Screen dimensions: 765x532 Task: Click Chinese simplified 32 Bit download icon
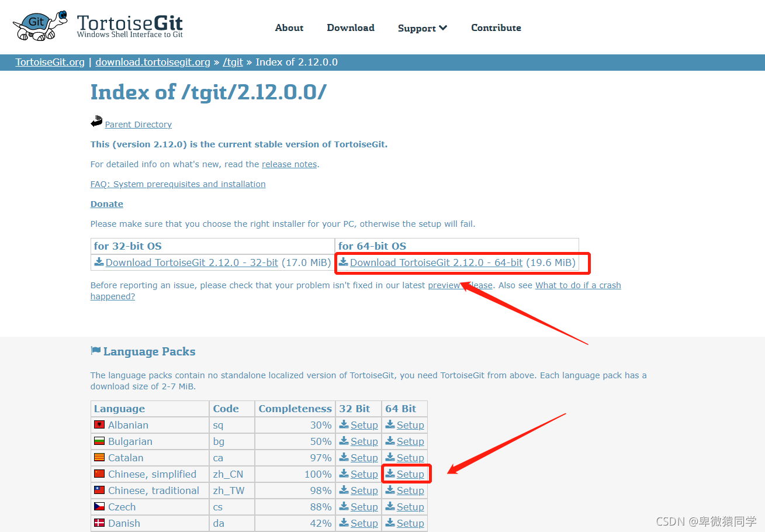click(x=344, y=474)
